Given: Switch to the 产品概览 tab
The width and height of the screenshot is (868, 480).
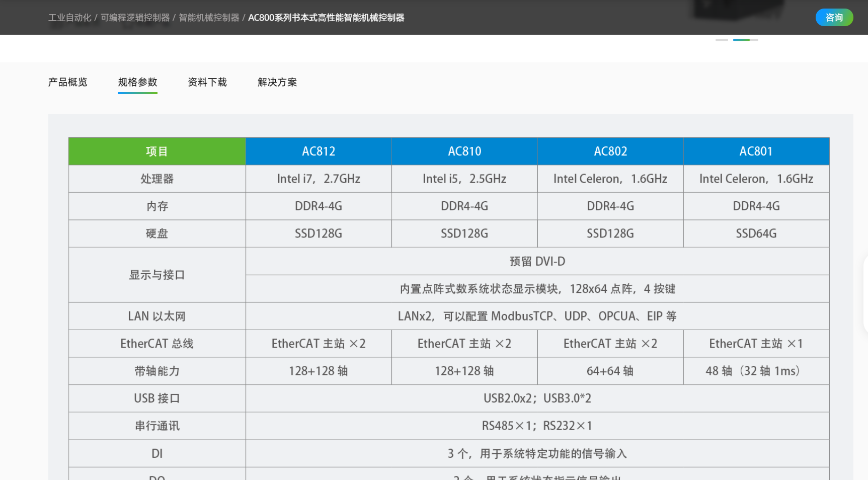Looking at the screenshot, I should (x=67, y=82).
